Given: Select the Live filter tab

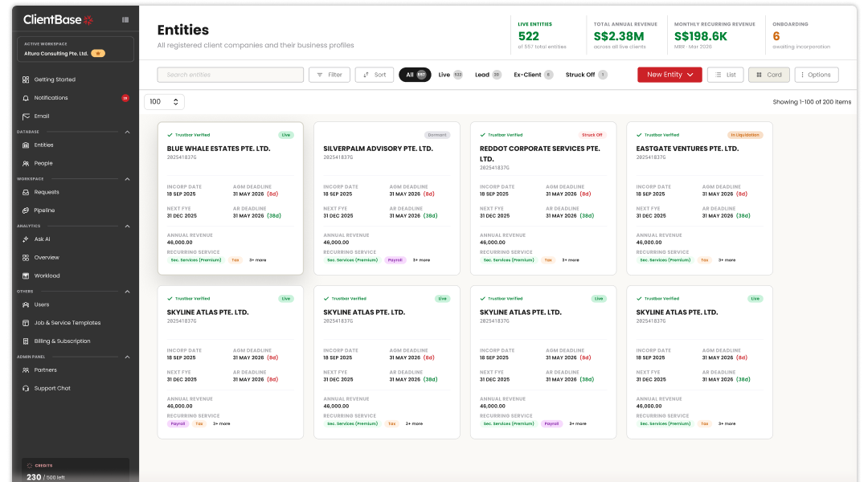Looking at the screenshot, I should 450,75.
